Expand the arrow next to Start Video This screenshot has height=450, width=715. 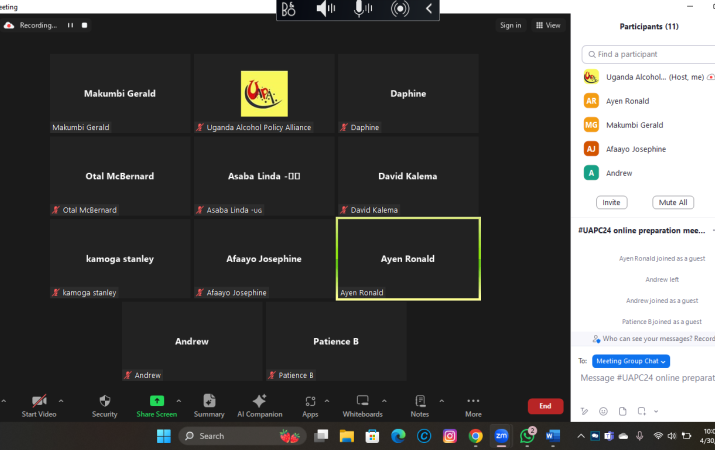pyautogui.click(x=61, y=400)
